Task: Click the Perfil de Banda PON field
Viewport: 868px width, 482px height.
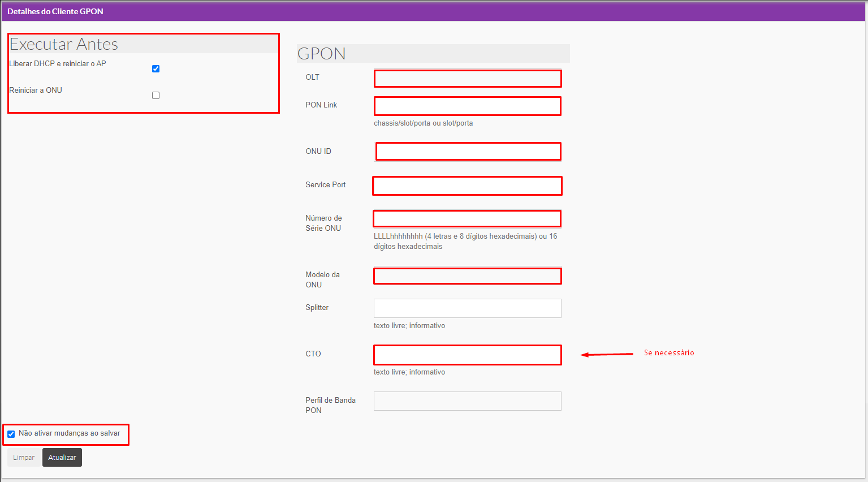Action: coord(467,401)
